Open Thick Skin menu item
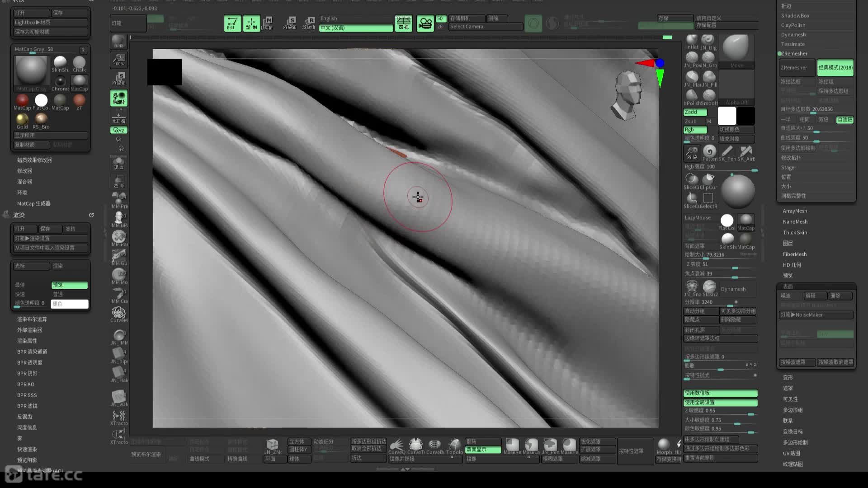Image resolution: width=868 pixels, height=488 pixels. [795, 233]
